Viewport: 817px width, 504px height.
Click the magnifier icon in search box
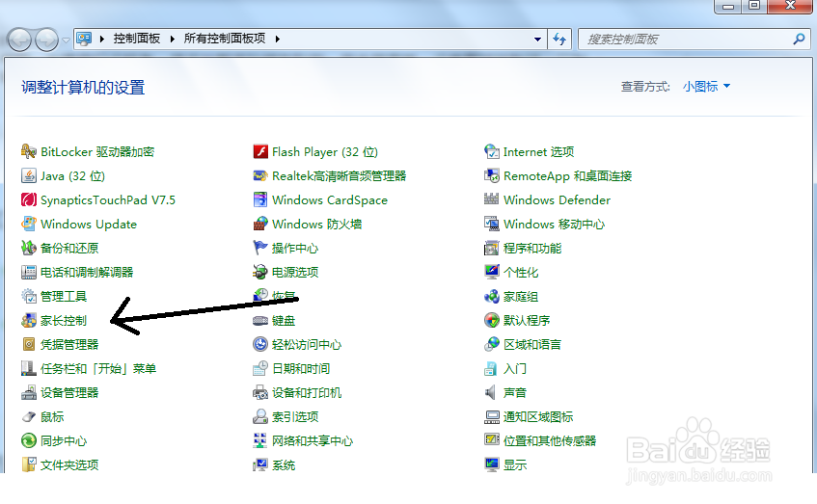[x=799, y=40]
